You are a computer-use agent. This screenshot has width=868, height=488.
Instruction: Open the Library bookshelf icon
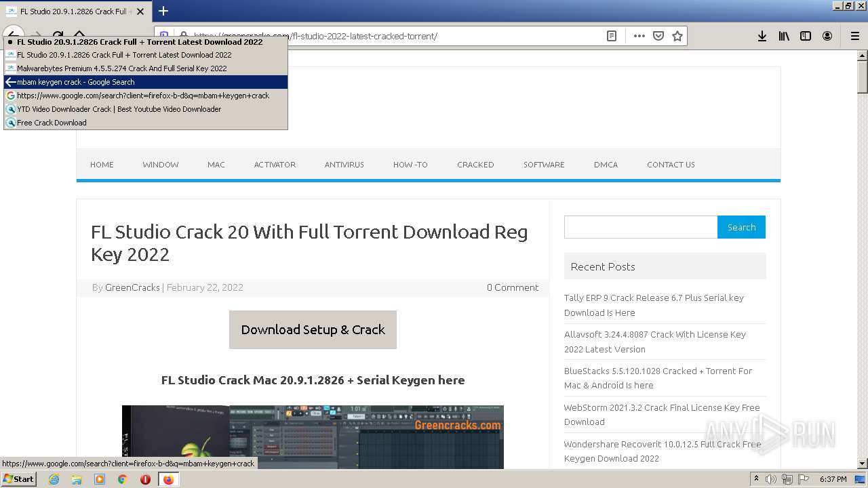tap(784, 36)
